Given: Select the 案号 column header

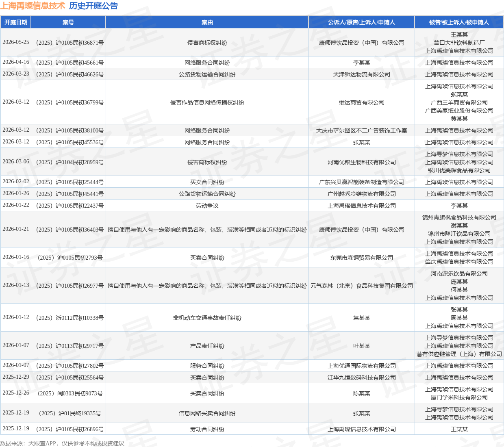Looking at the screenshot, I should click(68, 22).
